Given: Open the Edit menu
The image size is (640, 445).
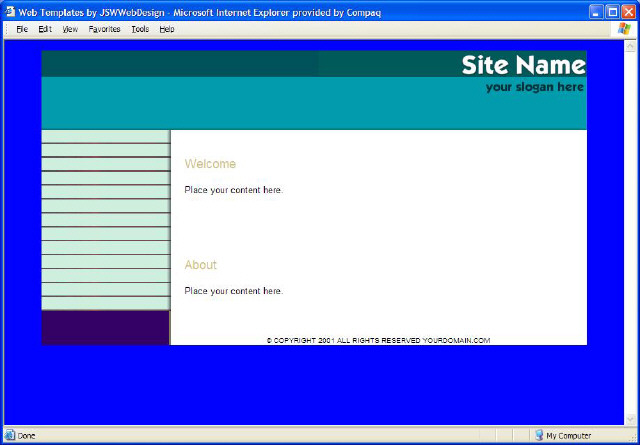Looking at the screenshot, I should click(x=45, y=29).
